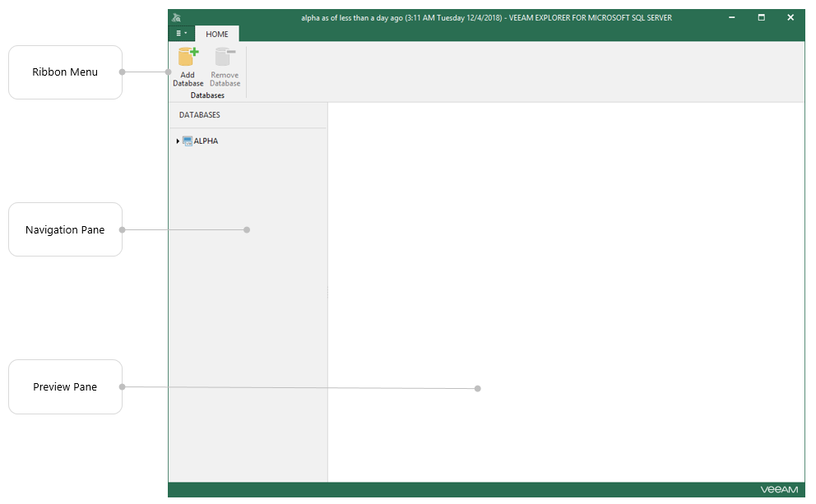Viewport: 816px width, 504px height.
Task: Minimize the Veeam Explorer window
Action: pyautogui.click(x=732, y=17)
